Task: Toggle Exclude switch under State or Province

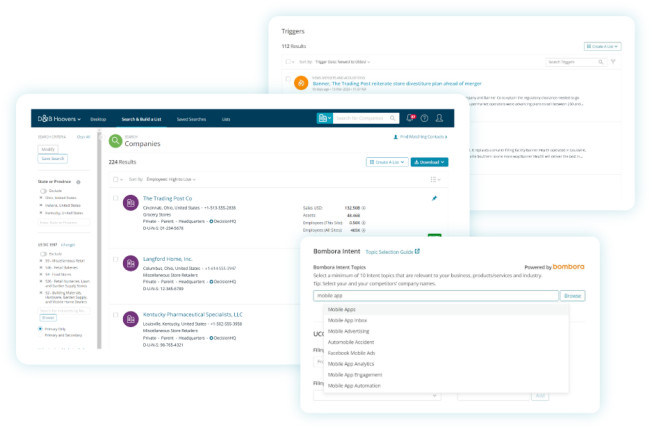Action: pyautogui.click(x=43, y=191)
